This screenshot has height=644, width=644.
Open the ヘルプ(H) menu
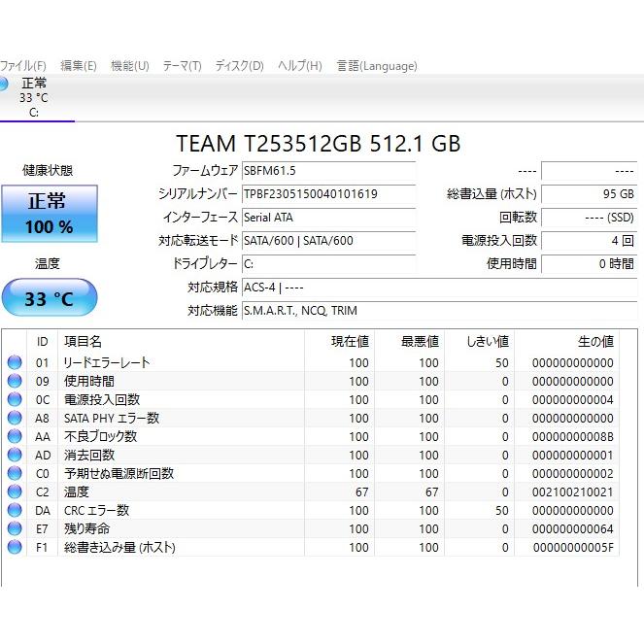coord(300,66)
